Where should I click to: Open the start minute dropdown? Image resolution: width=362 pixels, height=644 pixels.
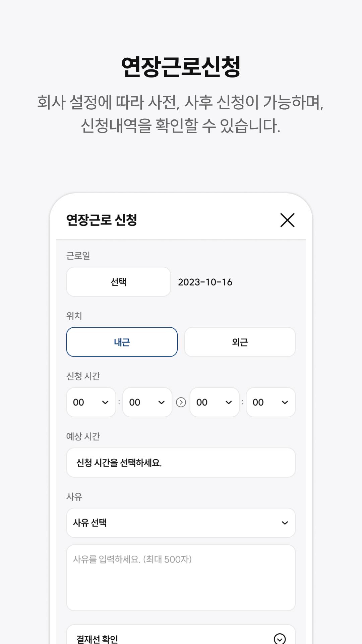tap(147, 402)
